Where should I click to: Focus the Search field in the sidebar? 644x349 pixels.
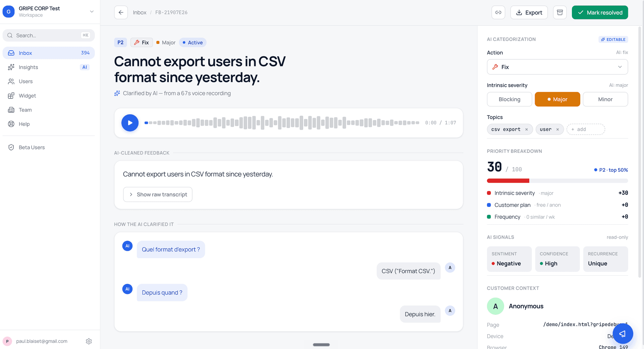click(x=49, y=35)
